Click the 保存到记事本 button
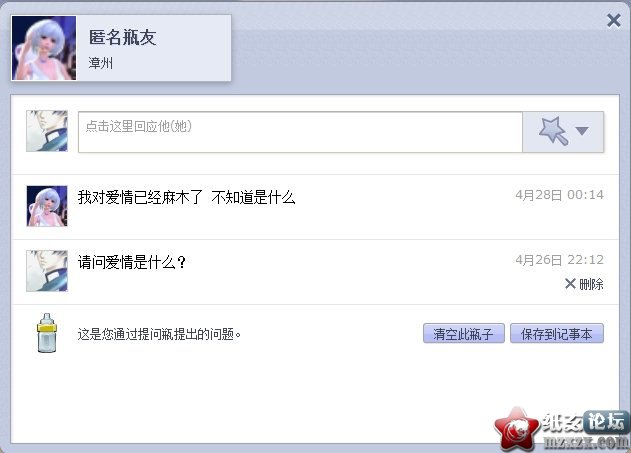This screenshot has height=453, width=631. coord(557,334)
